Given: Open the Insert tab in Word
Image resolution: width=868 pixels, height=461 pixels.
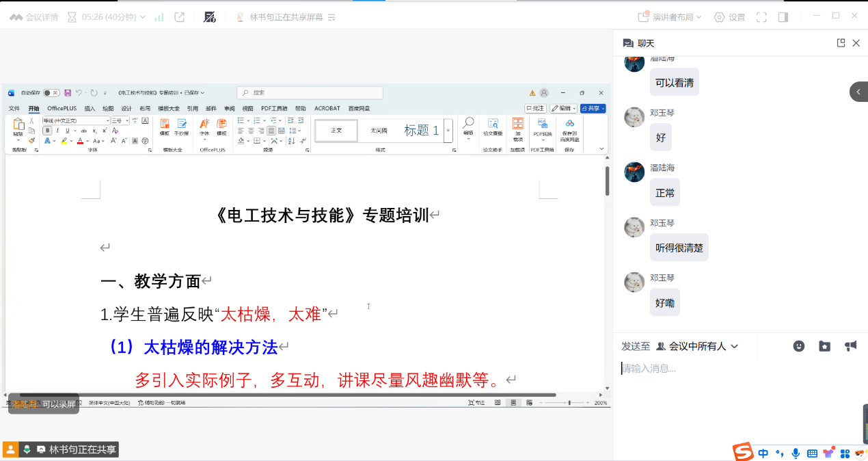Looking at the screenshot, I should click(x=90, y=108).
